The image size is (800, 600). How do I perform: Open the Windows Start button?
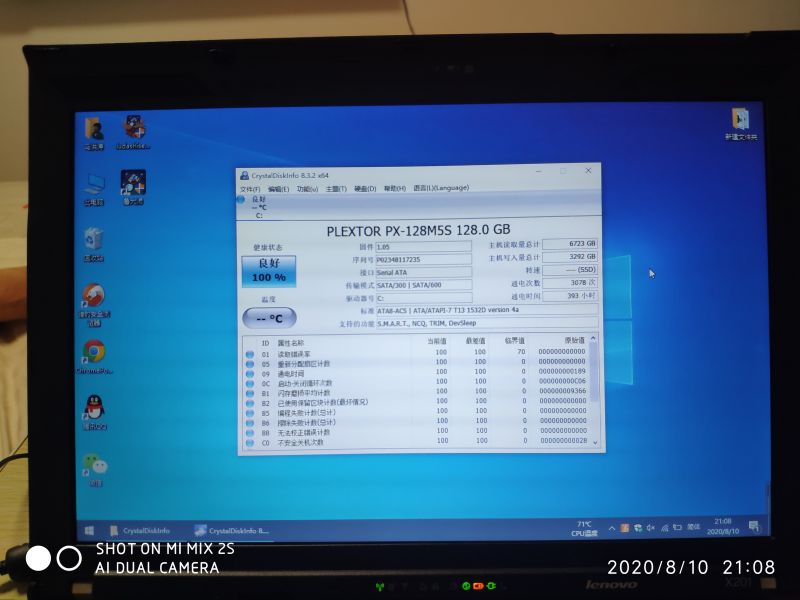tap(89, 531)
